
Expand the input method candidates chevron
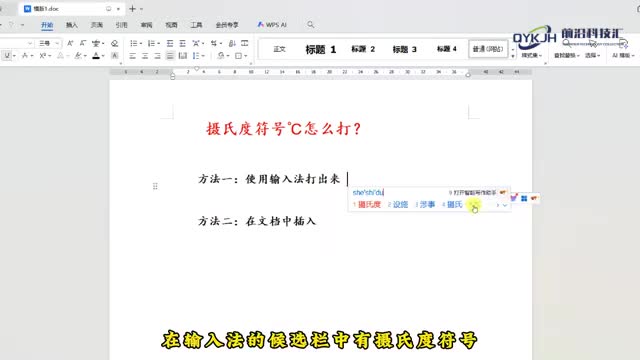(x=505, y=205)
